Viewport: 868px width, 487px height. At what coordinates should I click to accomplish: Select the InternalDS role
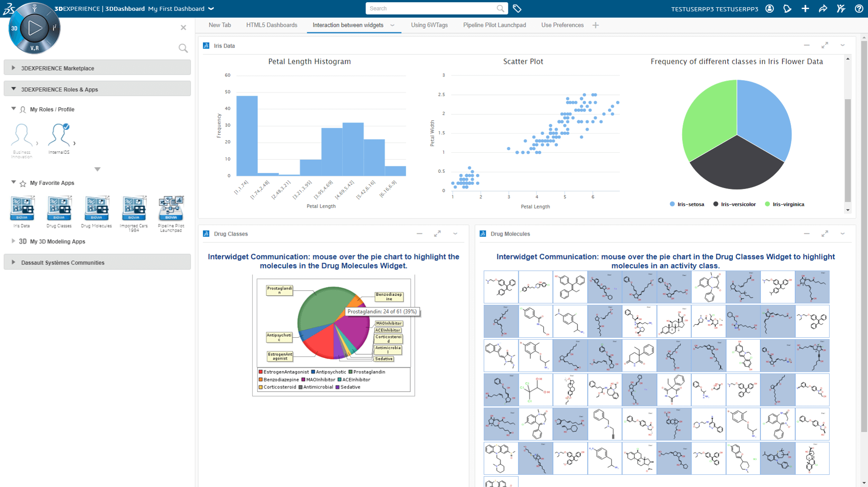(59, 139)
